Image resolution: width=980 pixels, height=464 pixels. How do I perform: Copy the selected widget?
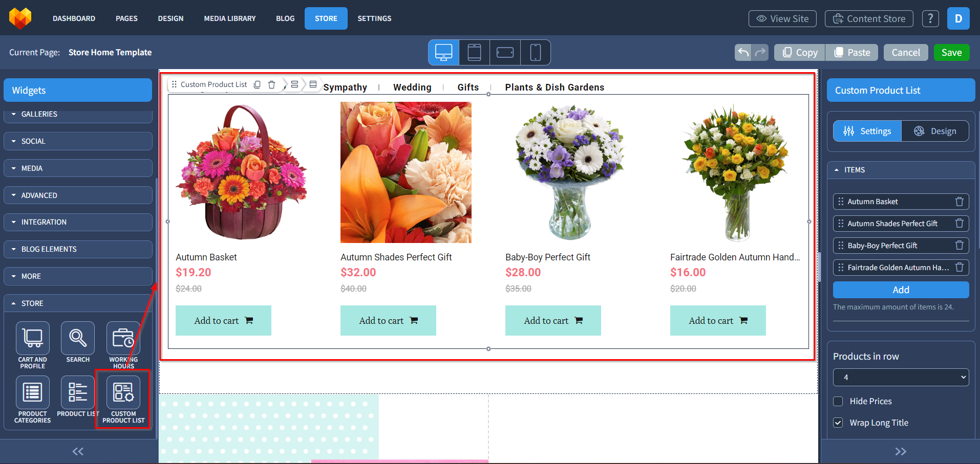click(800, 52)
